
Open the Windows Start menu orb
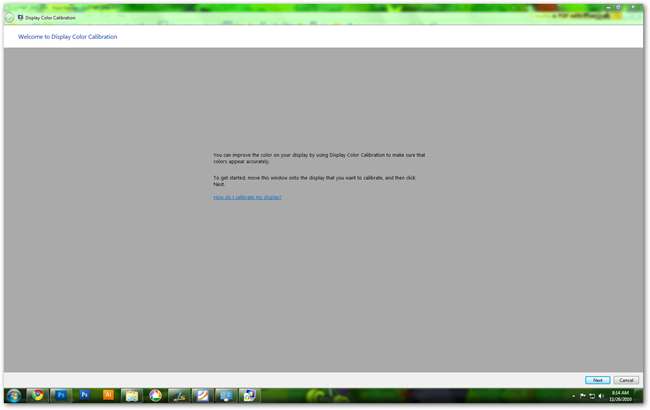(14, 395)
